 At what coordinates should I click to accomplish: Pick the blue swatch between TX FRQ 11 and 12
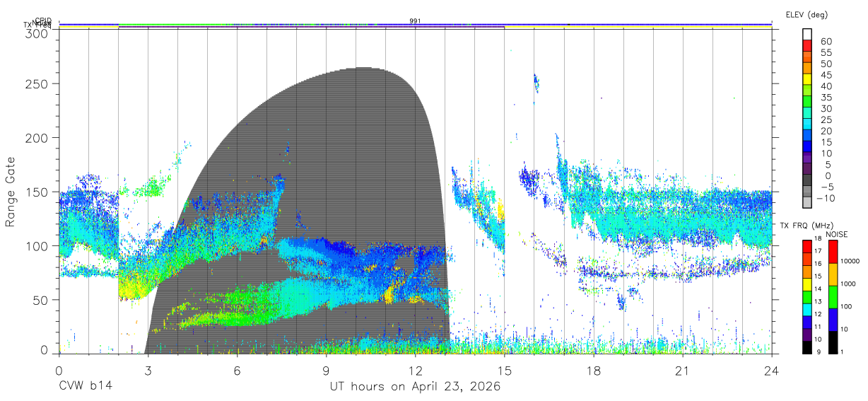coord(807,322)
